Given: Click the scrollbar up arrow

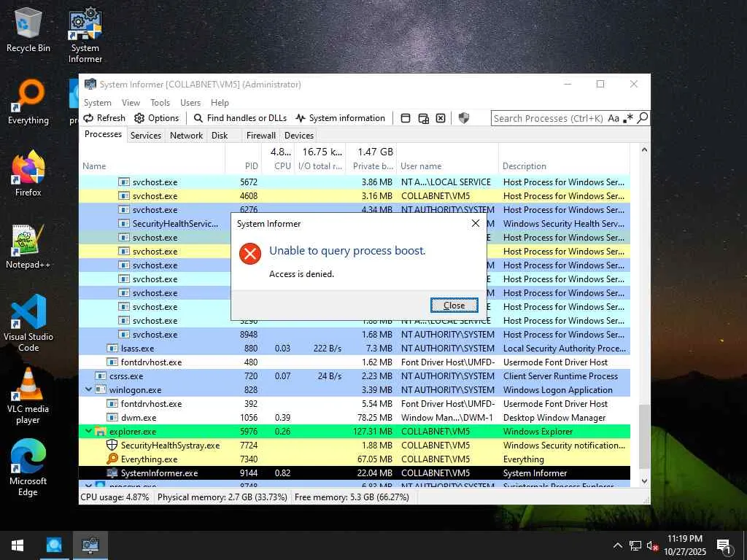Looking at the screenshot, I should [644, 149].
